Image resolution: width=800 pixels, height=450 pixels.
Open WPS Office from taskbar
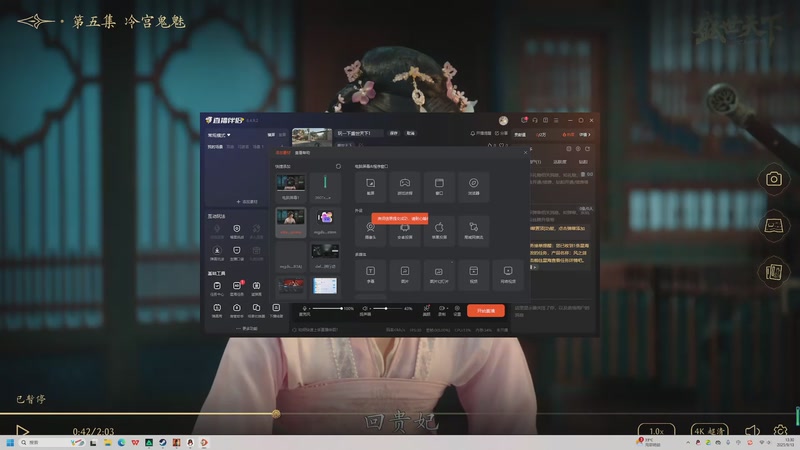(135, 442)
